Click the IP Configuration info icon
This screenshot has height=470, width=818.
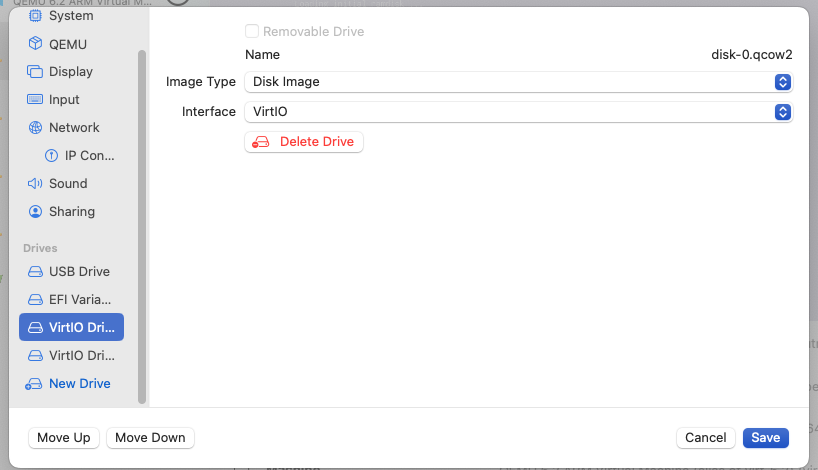tap(51, 155)
